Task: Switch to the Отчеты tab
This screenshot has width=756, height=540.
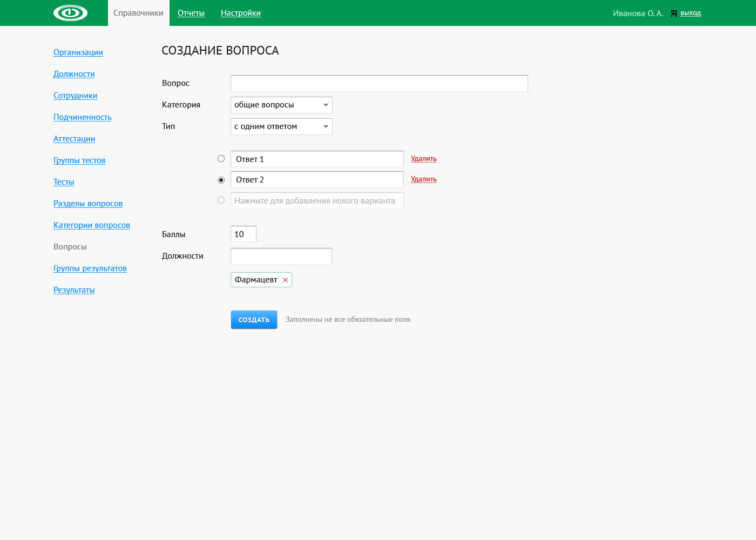Action: 191,13
